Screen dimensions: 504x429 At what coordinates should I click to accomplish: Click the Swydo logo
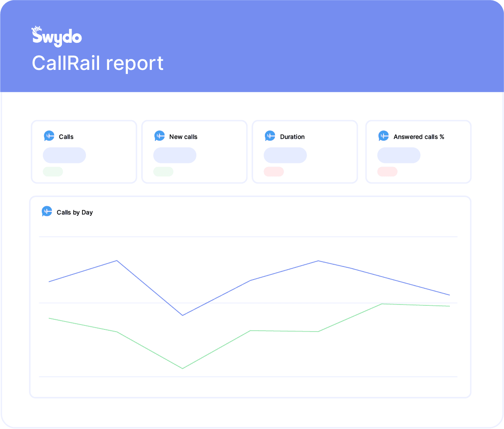coord(57,36)
